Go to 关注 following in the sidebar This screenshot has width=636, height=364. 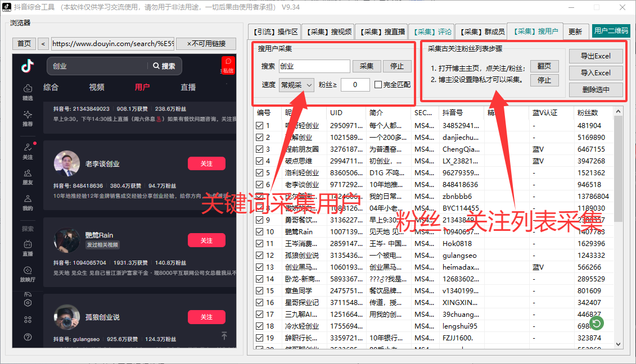point(28,151)
